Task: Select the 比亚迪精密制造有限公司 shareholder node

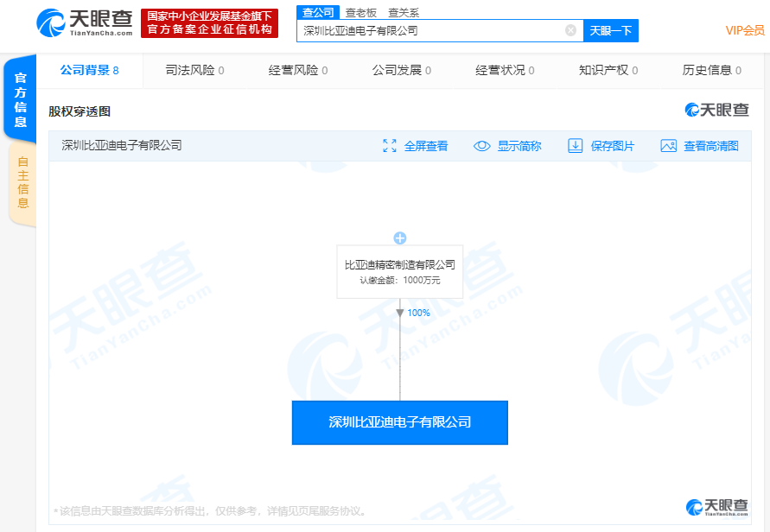Action: coord(400,271)
